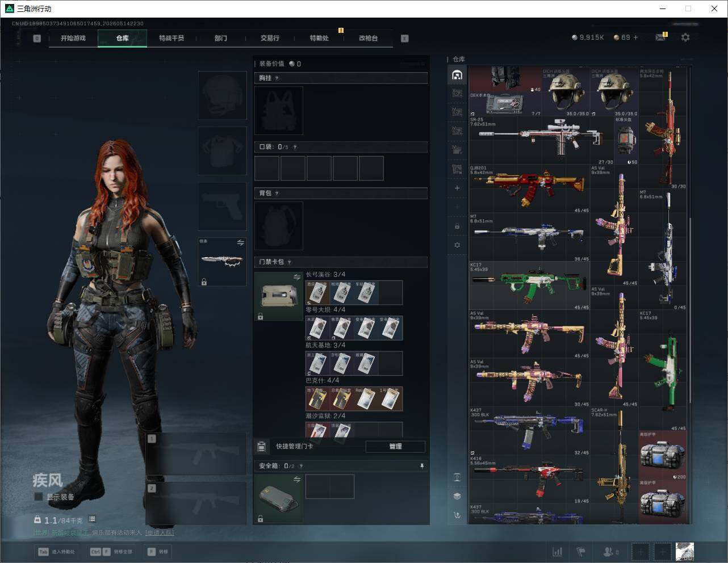Click the help icon next to 安全箱
The image size is (728, 563).
click(300, 466)
